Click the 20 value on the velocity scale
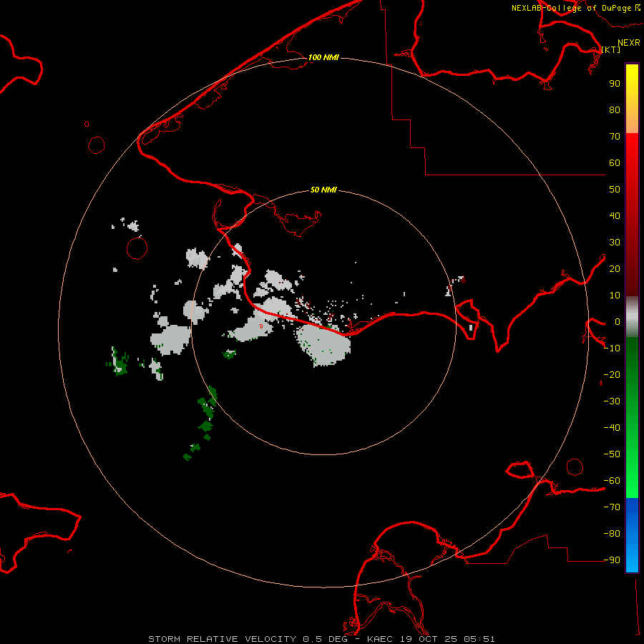644x644 pixels. [615, 269]
